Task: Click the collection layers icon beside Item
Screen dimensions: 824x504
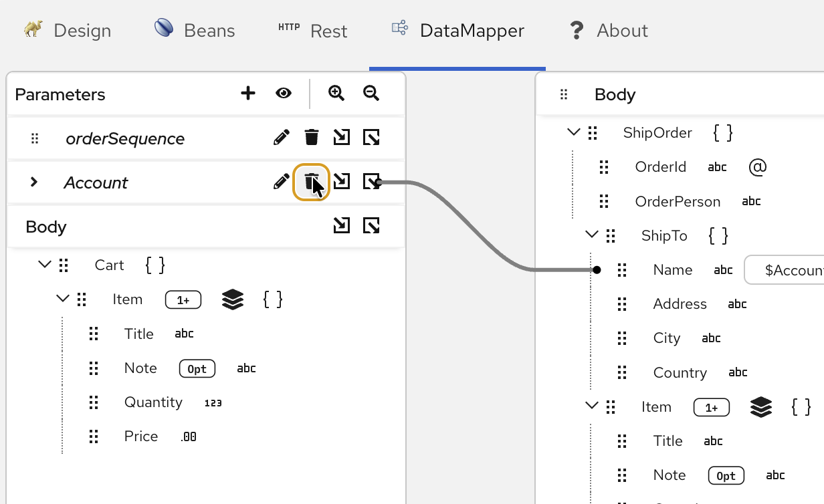Action: [231, 299]
